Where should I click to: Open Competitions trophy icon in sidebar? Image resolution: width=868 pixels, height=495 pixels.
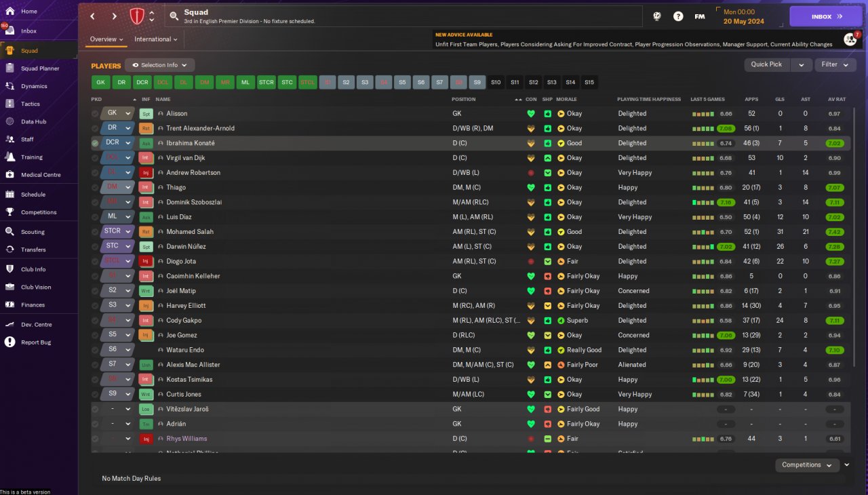tap(10, 212)
